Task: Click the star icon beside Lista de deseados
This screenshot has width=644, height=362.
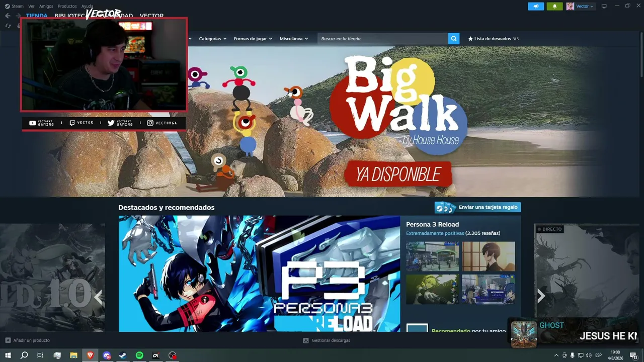Action: [x=470, y=39]
